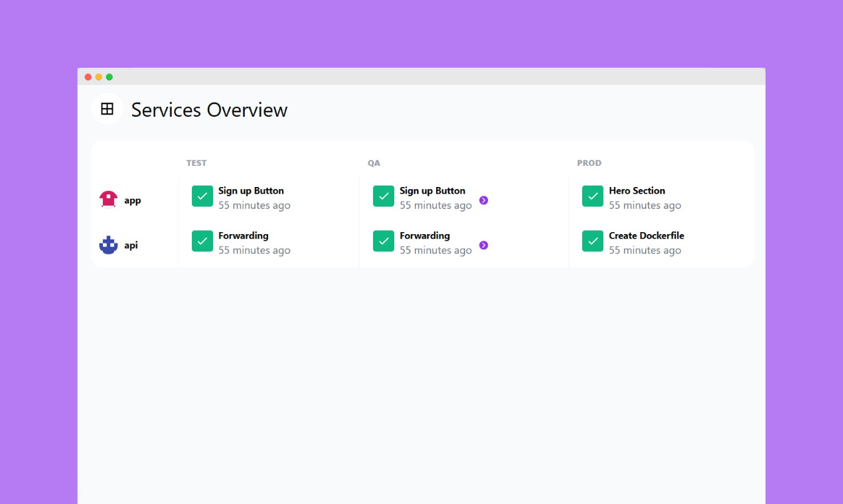The image size is (843, 504).
Task: Click purple promote arrow next to QA Sign up Button
Action: (x=484, y=200)
